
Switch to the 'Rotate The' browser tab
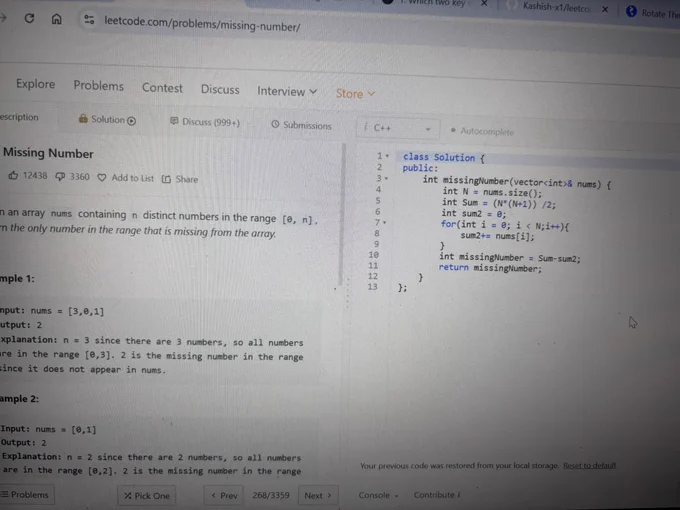coord(653,13)
